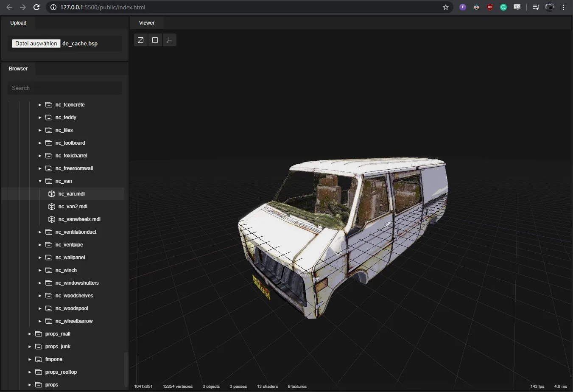Open the Chrome three-dot menu
The image size is (573, 392).
tap(564, 7)
